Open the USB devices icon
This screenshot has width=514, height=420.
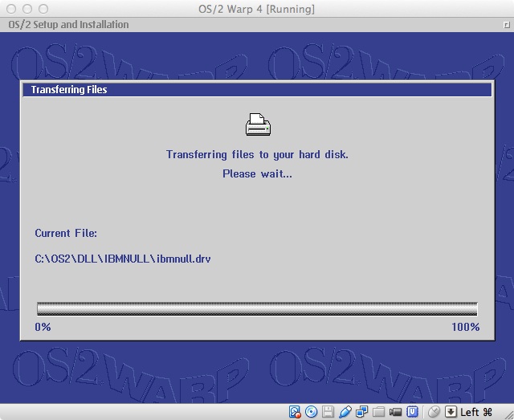pos(345,412)
